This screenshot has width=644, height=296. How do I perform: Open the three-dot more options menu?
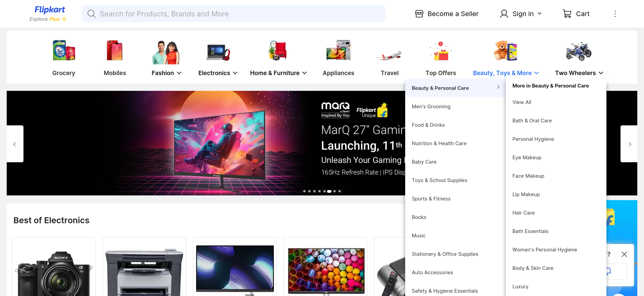point(615,14)
